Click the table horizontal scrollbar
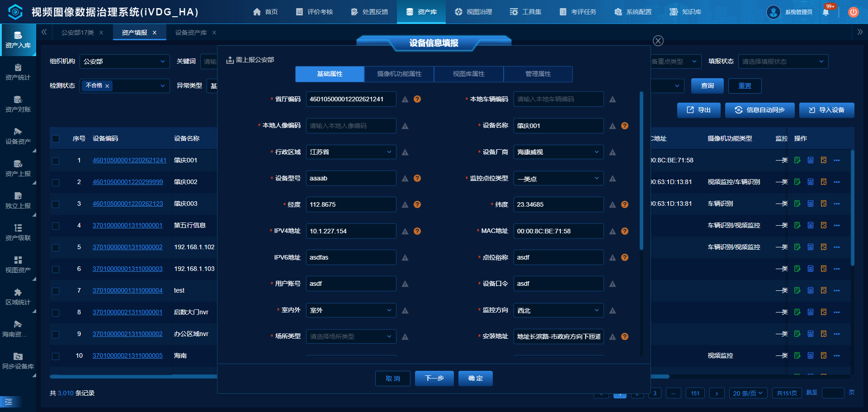 [x=359, y=376]
